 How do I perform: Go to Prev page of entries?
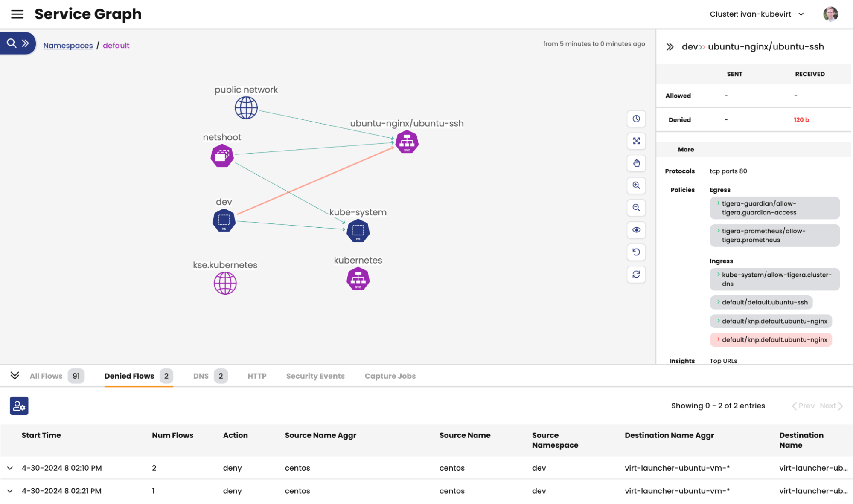click(x=803, y=406)
